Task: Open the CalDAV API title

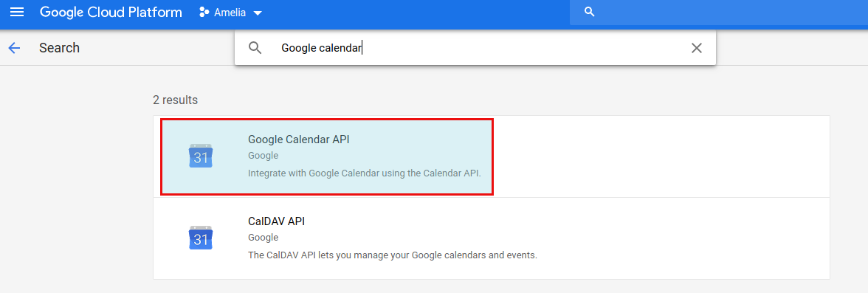Action: [276, 221]
